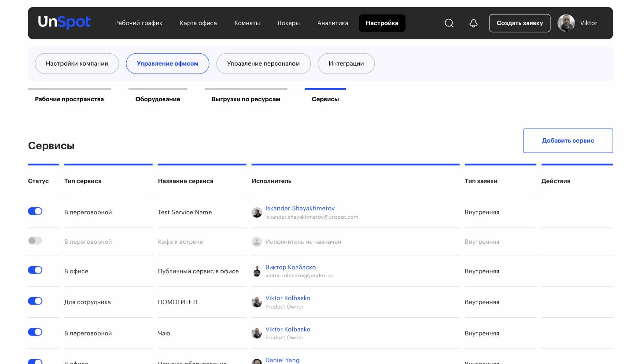Click the Добавить сервис button
This screenshot has width=641, height=364.
pyautogui.click(x=568, y=141)
